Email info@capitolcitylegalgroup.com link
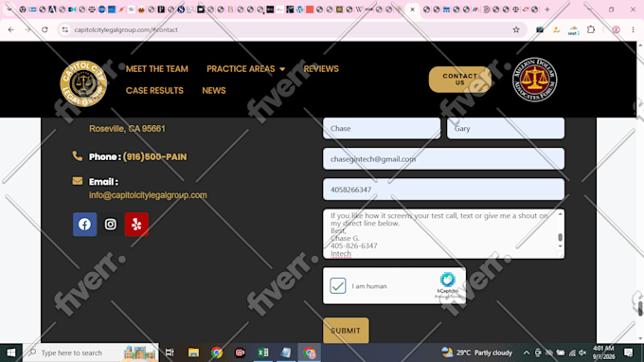Screen dimensions: 644x362 (x=148, y=195)
